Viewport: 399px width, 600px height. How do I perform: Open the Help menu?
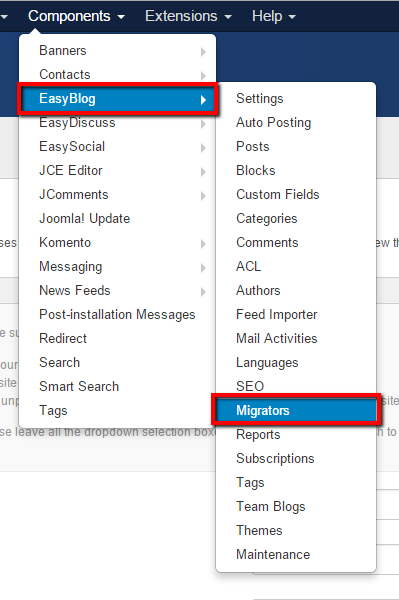coord(274,16)
